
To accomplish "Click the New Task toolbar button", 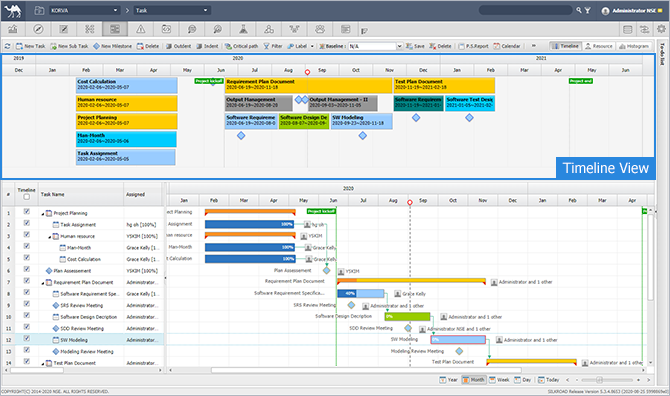I will (30, 46).
